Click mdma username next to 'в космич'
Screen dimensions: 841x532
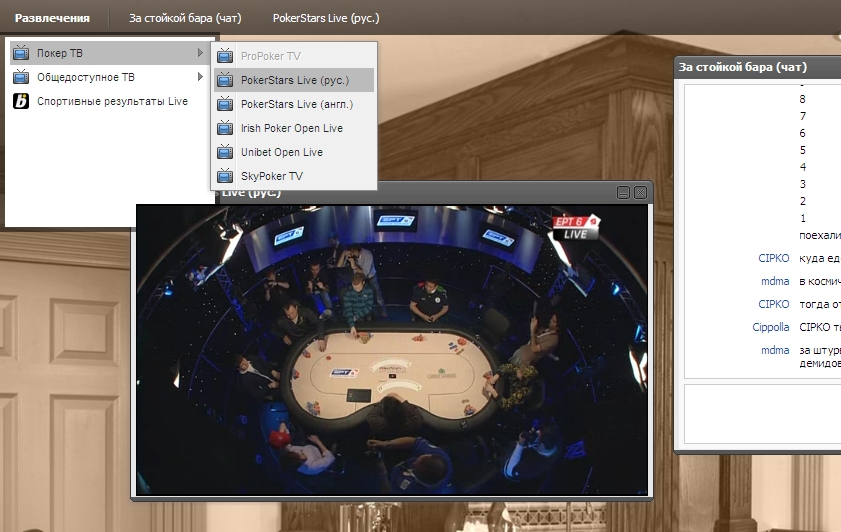(x=775, y=282)
